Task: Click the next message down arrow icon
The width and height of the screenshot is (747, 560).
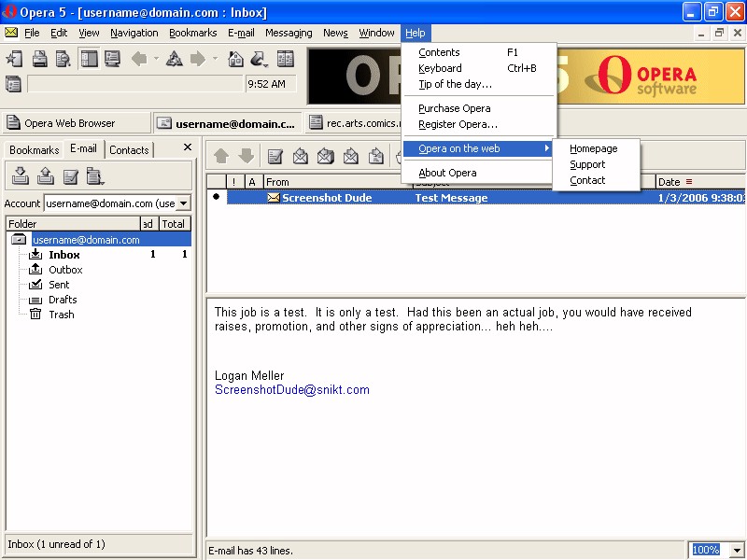Action: (247, 156)
